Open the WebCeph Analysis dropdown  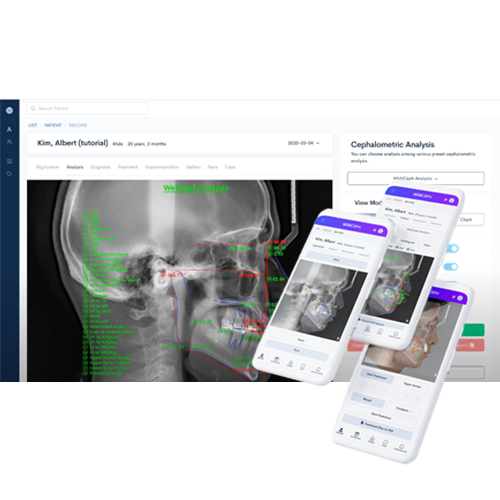click(415, 178)
